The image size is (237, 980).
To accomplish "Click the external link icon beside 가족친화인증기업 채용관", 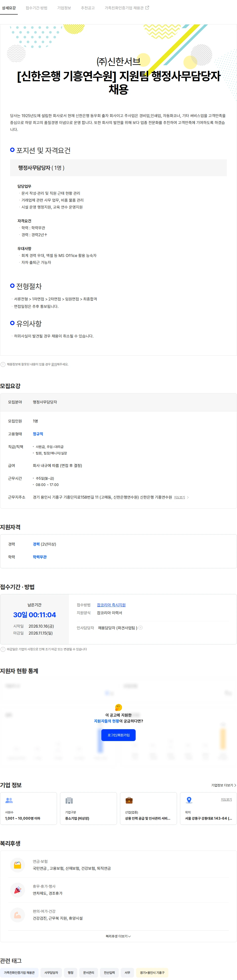I will [x=147, y=8].
